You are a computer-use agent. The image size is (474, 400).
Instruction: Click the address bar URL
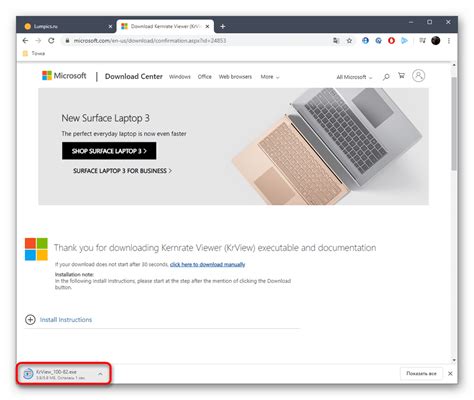[x=150, y=41]
